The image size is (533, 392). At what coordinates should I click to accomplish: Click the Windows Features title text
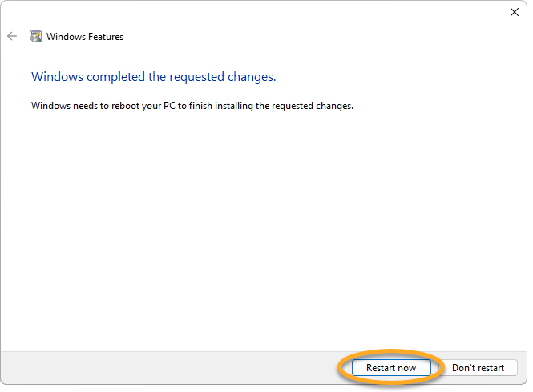click(x=85, y=37)
